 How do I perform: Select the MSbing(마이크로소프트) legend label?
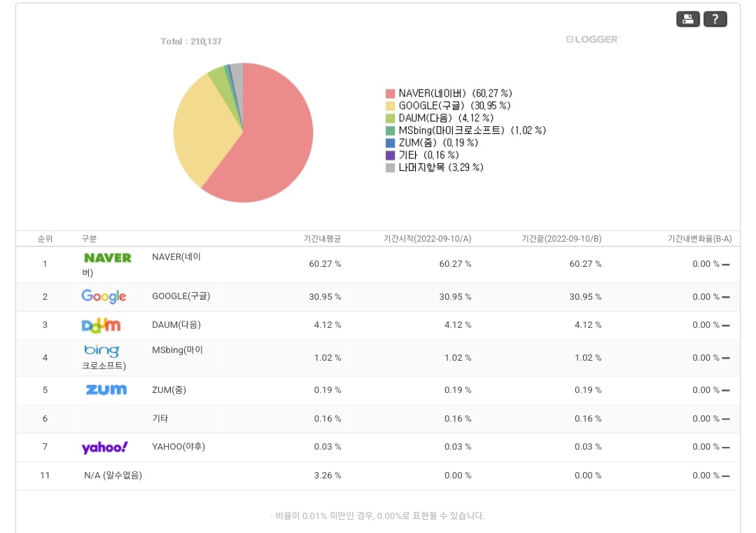click(472, 131)
